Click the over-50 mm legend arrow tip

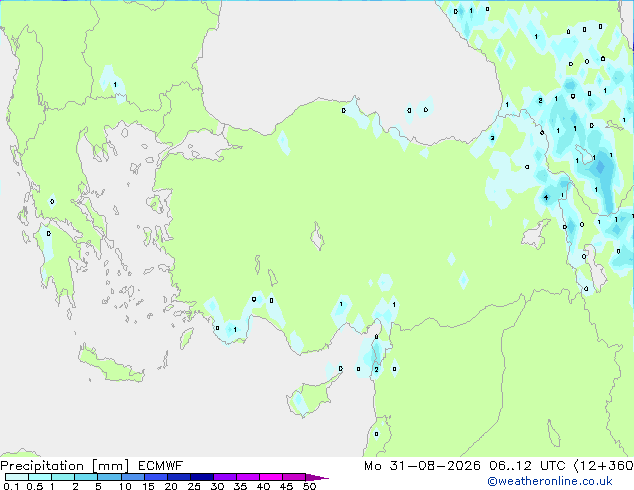[317, 477]
